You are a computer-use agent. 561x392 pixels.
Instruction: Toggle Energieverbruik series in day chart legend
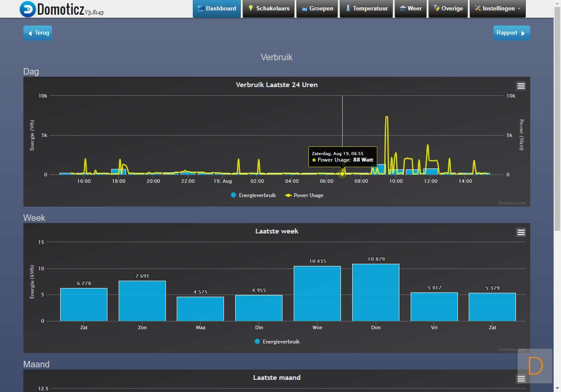[253, 195]
